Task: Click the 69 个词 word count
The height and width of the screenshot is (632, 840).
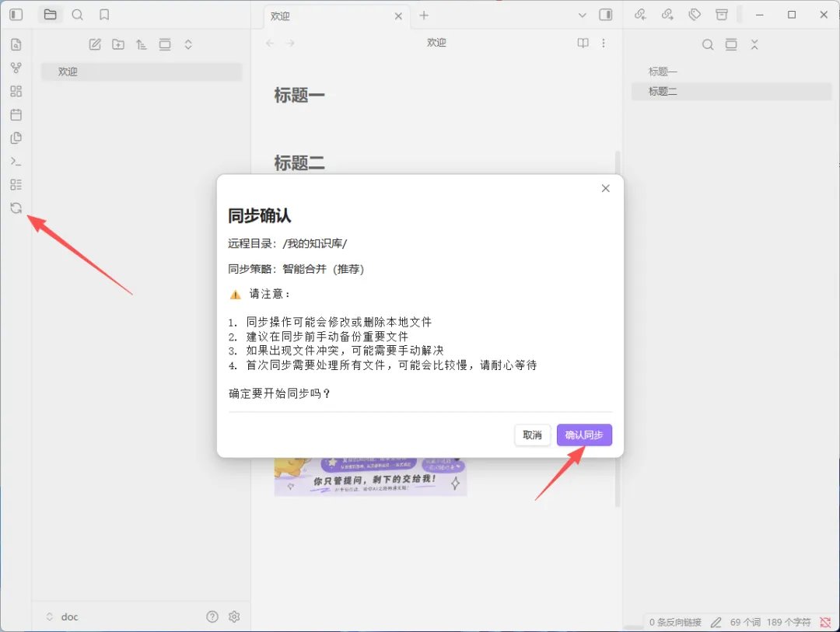Action: (745, 622)
